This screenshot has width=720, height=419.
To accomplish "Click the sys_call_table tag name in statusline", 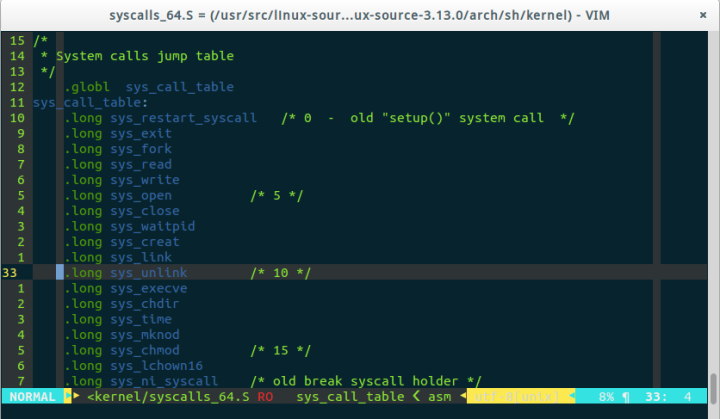I will (x=350, y=396).
